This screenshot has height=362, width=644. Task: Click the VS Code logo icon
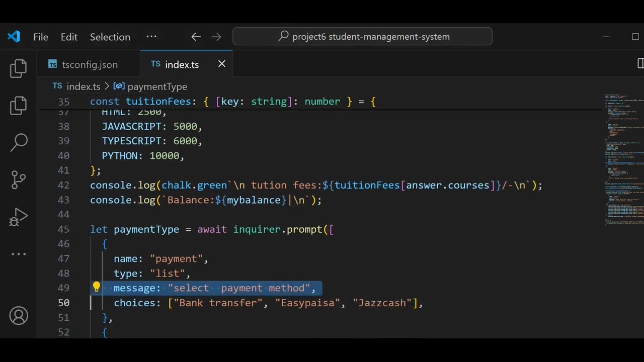14,37
